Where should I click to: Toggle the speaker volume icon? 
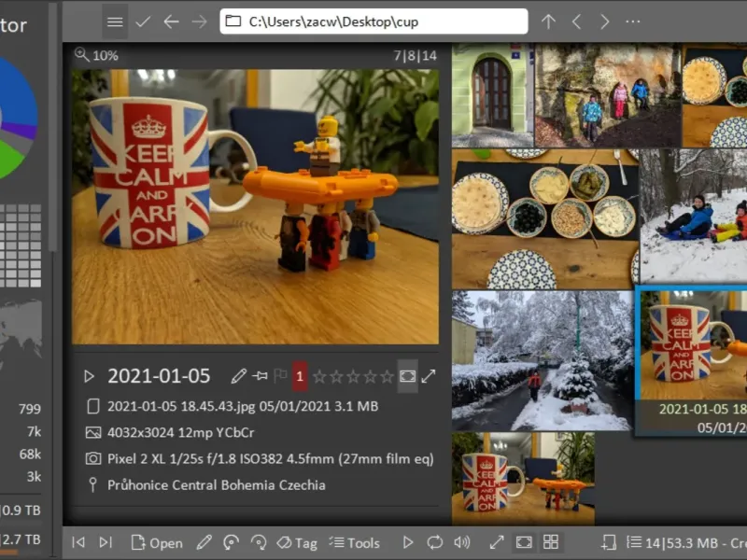tap(462, 542)
